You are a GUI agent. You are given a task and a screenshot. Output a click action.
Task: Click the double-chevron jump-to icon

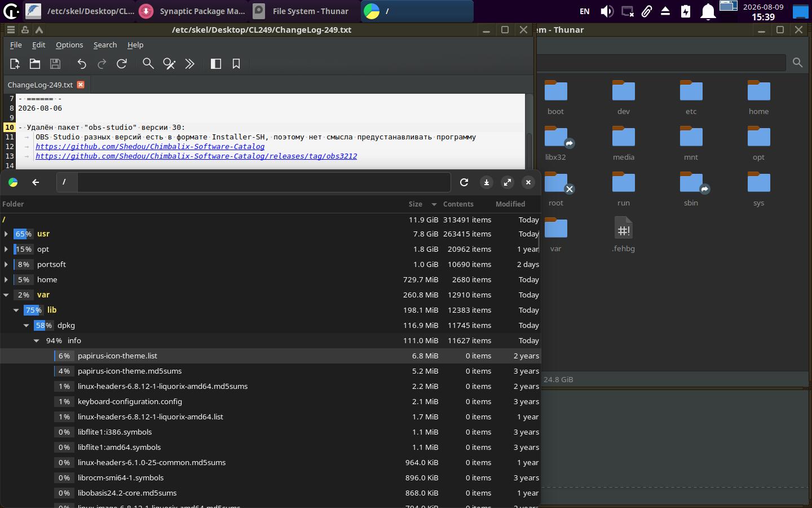[x=190, y=64]
